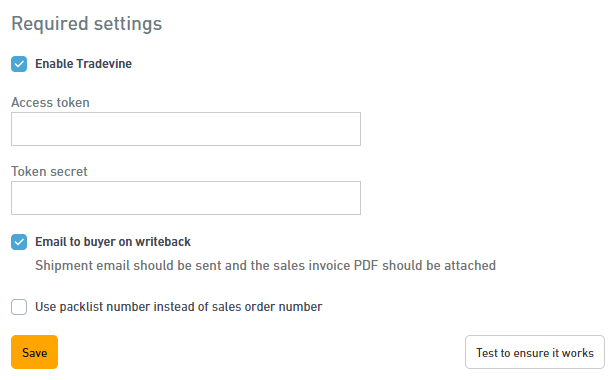Image resolution: width=616 pixels, height=380 pixels.
Task: Click the Token secret field label
Action: (x=49, y=171)
